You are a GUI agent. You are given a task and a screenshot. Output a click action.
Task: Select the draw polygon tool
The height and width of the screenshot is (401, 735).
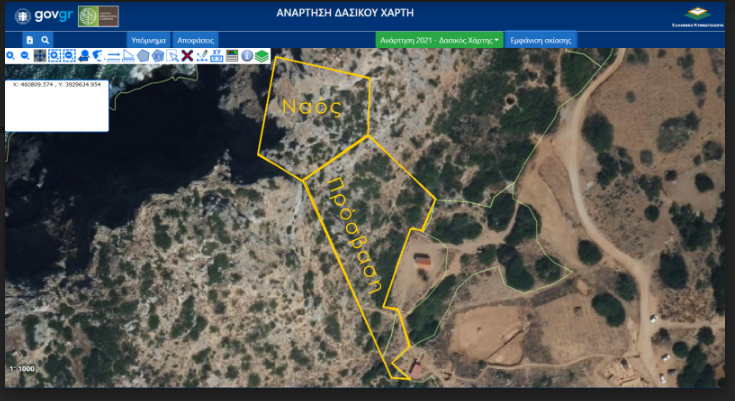point(143,55)
